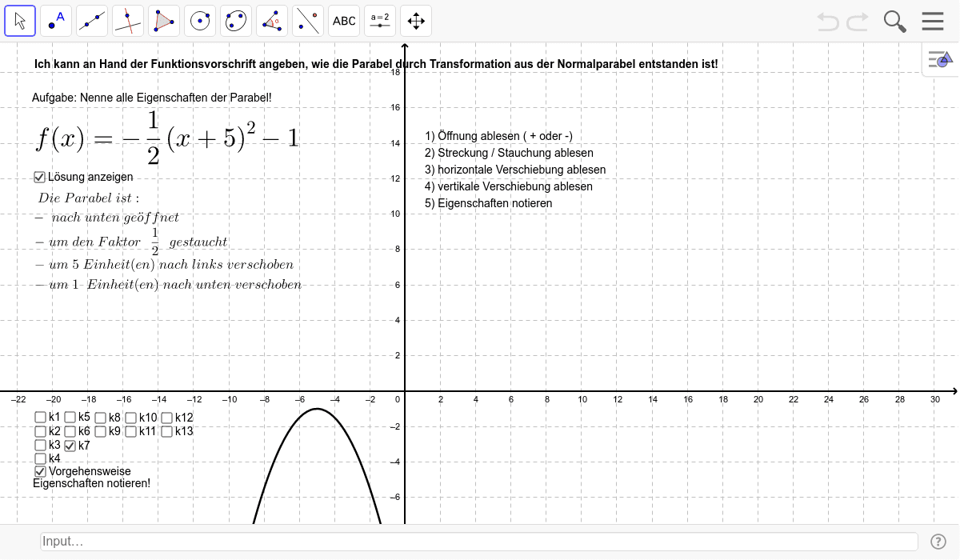
Task: Check the k3 checkbox
Action: click(x=40, y=445)
